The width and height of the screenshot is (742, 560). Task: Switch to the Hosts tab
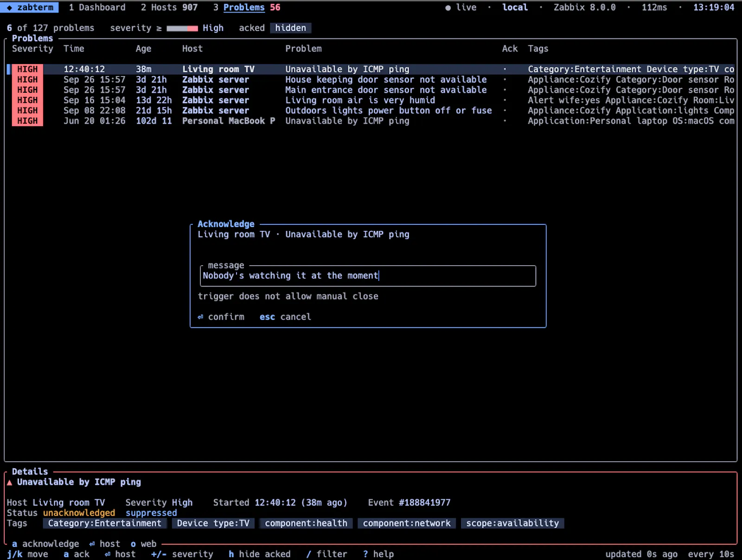coord(169,7)
